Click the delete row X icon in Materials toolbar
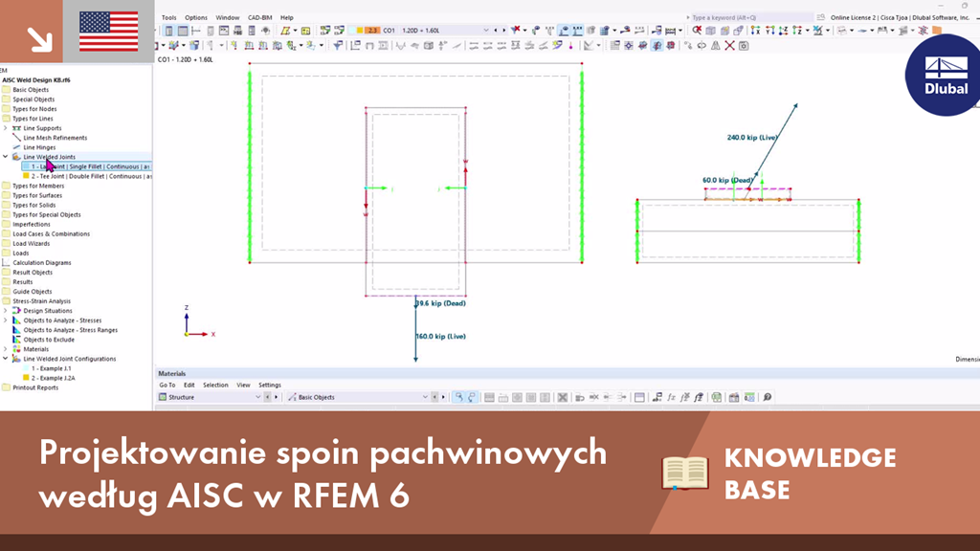The height and width of the screenshot is (551, 980). click(563, 397)
